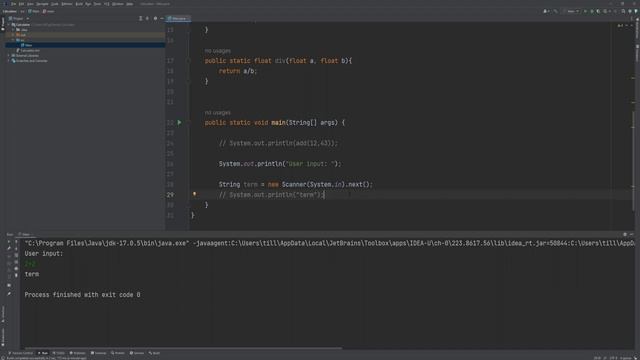Open the Services tool window

pyautogui.click(x=137, y=353)
